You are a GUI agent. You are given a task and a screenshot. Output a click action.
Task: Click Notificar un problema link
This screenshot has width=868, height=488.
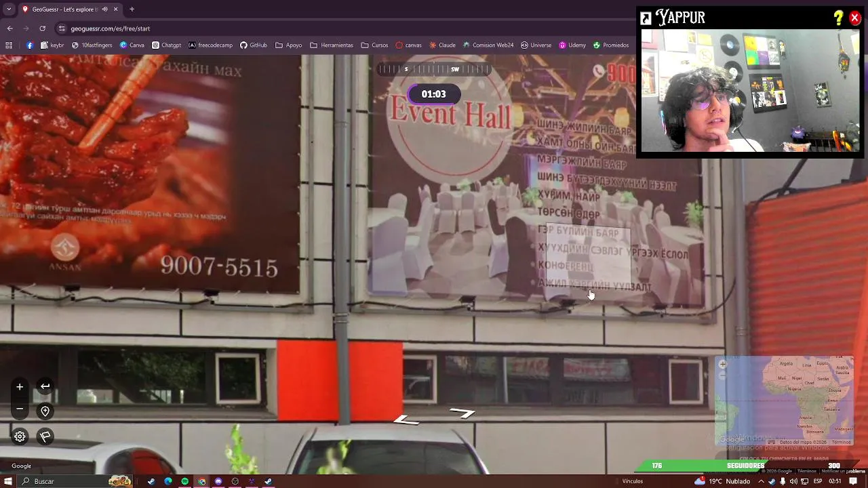pyautogui.click(x=845, y=471)
